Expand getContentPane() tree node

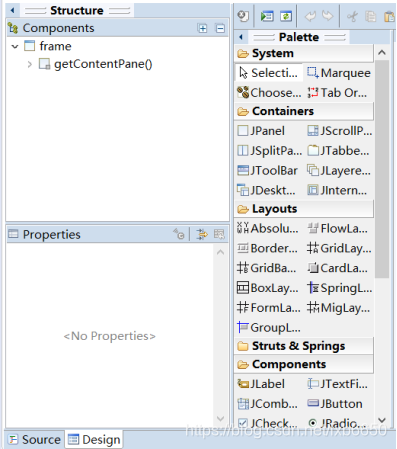click(30, 64)
